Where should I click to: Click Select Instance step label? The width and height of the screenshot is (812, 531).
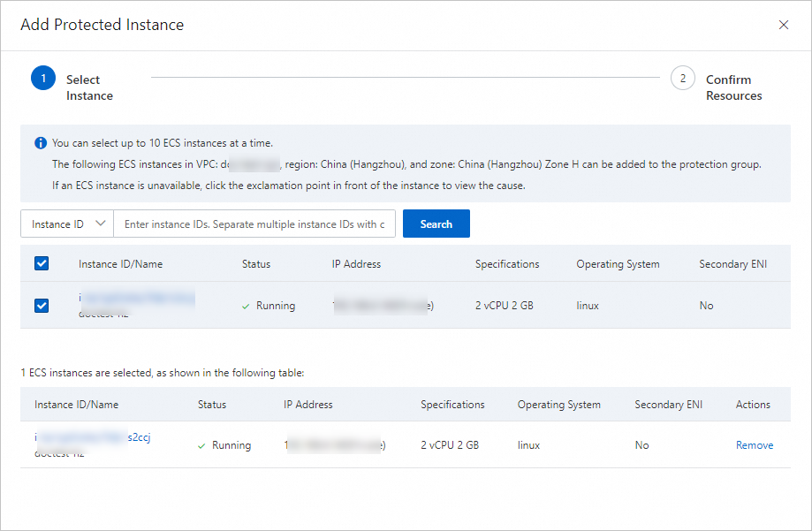pos(89,87)
